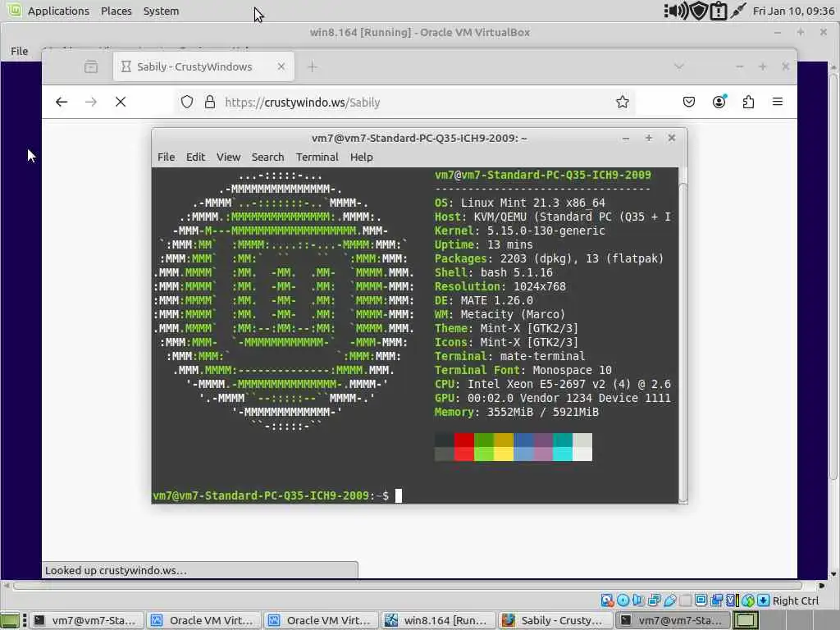Click the VirtualBox optical drive status icon
Viewport: 840px width, 630px height.
(623, 600)
